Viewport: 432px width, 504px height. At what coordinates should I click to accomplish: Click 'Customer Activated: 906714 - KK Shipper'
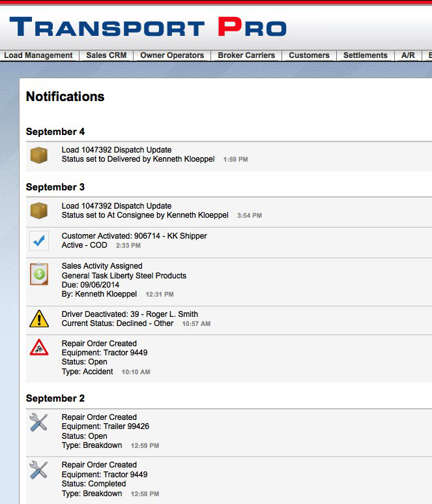pyautogui.click(x=134, y=236)
